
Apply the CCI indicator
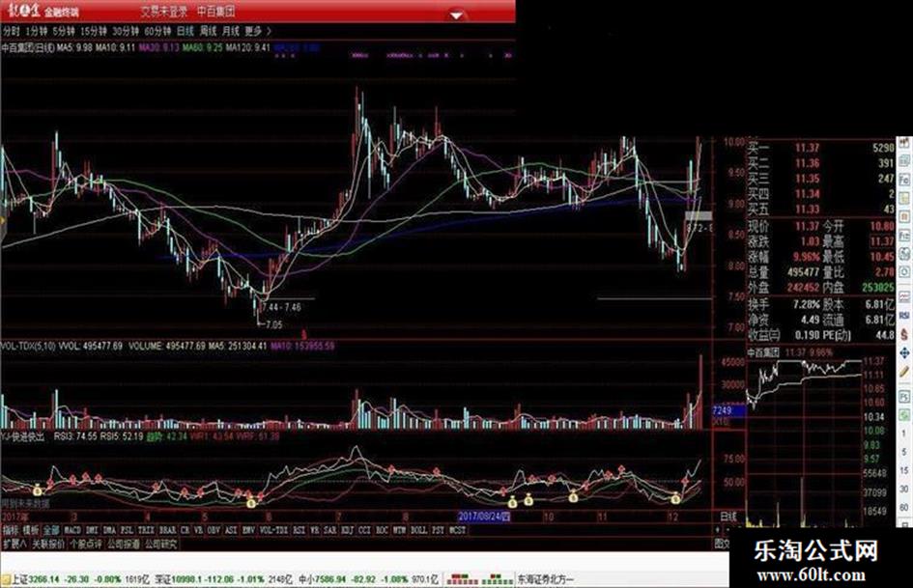pyautogui.click(x=364, y=530)
